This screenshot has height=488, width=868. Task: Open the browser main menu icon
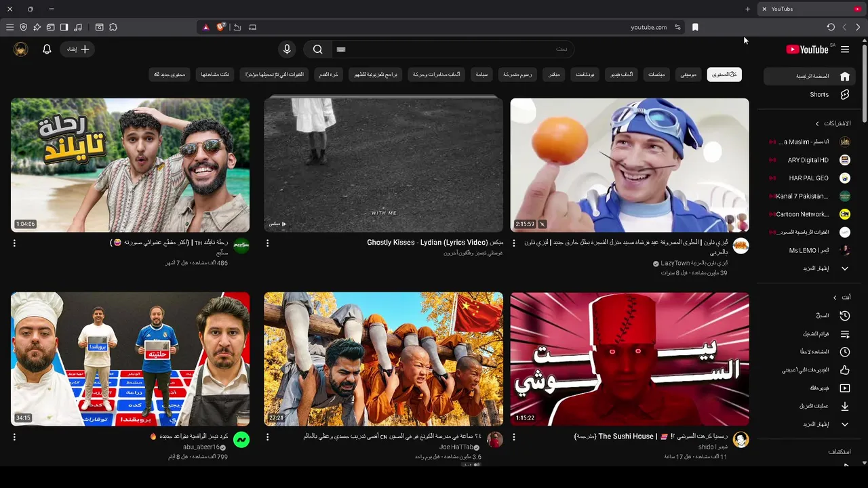(x=9, y=27)
